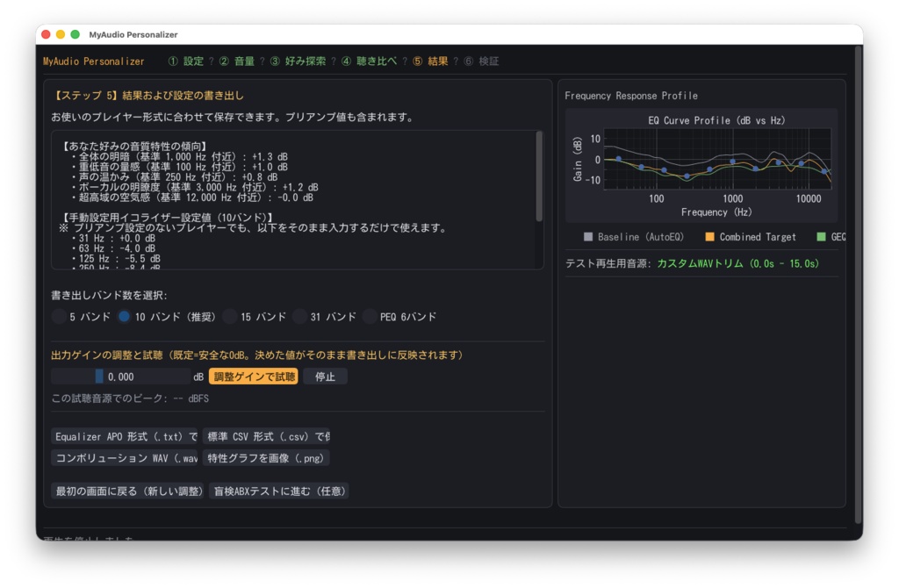
Task: Click the Frequency Response Profile heading
Action: coord(631,96)
